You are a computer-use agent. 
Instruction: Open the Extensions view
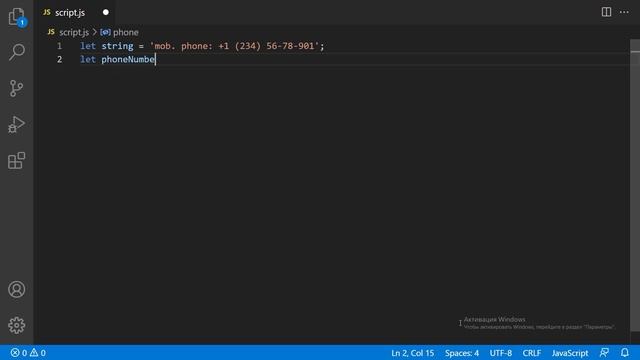16,160
